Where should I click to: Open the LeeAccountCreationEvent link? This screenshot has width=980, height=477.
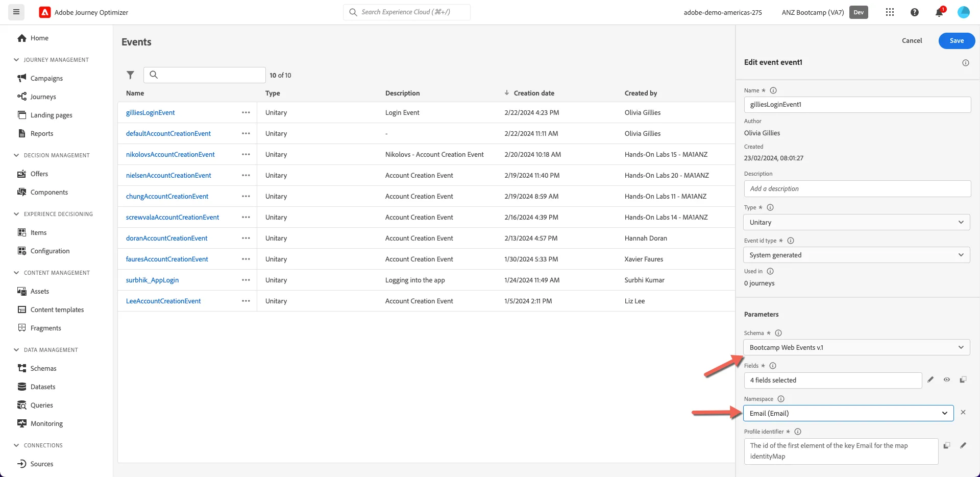click(x=163, y=301)
